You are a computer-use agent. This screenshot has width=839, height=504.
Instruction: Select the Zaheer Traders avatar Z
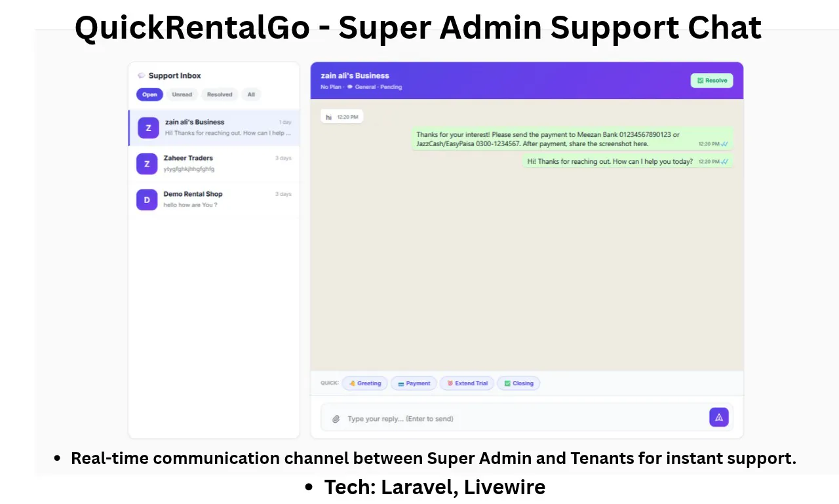(x=147, y=164)
